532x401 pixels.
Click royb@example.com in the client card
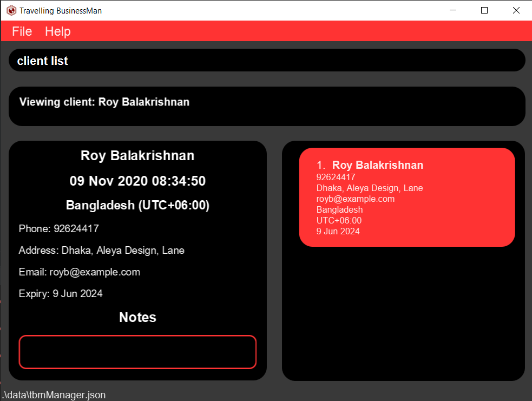(356, 199)
